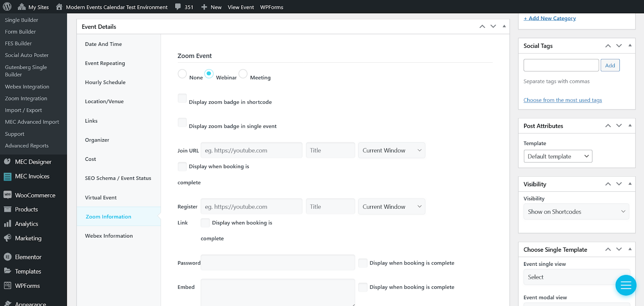Open Analytics bar chart icon
Image resolution: width=644 pixels, height=306 pixels.
[x=7, y=224]
